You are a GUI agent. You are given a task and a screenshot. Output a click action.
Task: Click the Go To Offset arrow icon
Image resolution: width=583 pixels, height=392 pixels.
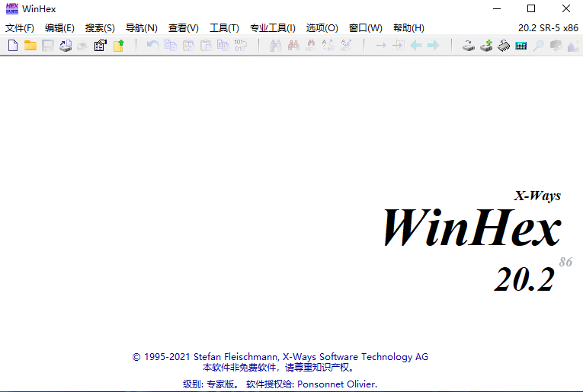coord(381,45)
